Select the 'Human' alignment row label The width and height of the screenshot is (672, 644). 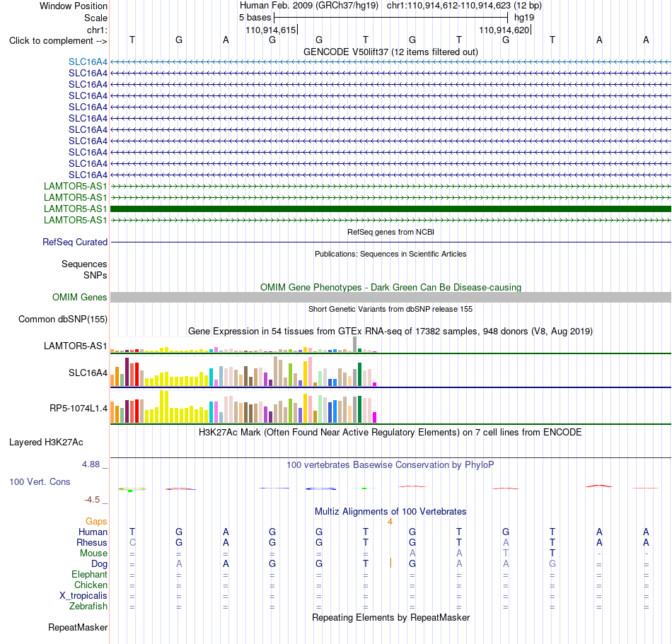pos(93,532)
